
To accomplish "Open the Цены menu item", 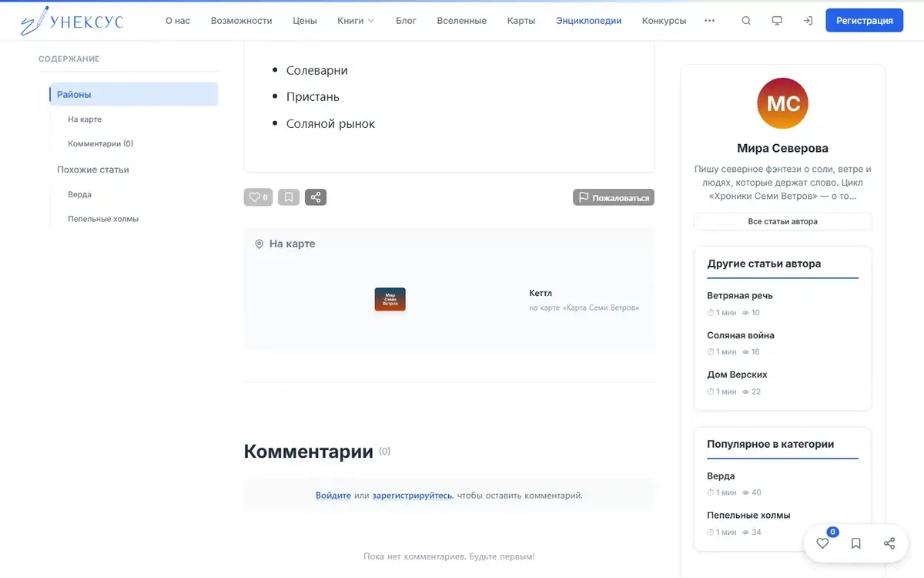I will tap(305, 21).
